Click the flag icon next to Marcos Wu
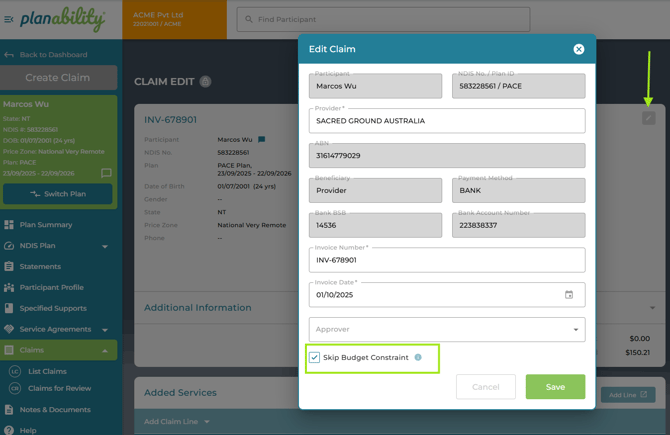 pyautogui.click(x=262, y=140)
